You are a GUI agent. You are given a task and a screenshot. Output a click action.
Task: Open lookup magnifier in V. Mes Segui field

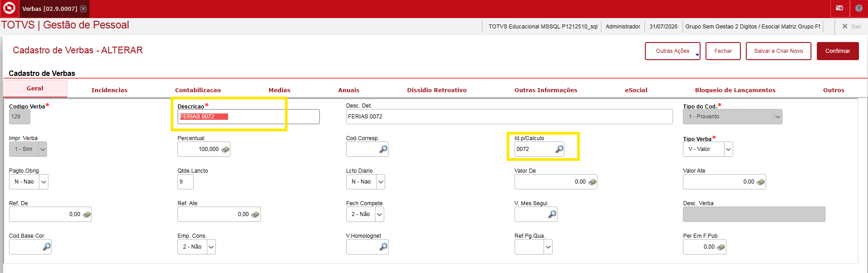click(x=552, y=214)
